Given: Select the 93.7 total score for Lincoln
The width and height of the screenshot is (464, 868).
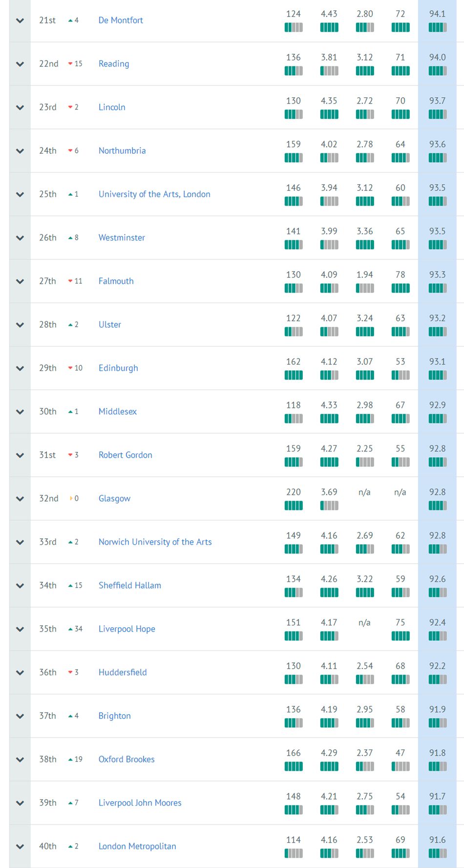Looking at the screenshot, I should [x=438, y=101].
